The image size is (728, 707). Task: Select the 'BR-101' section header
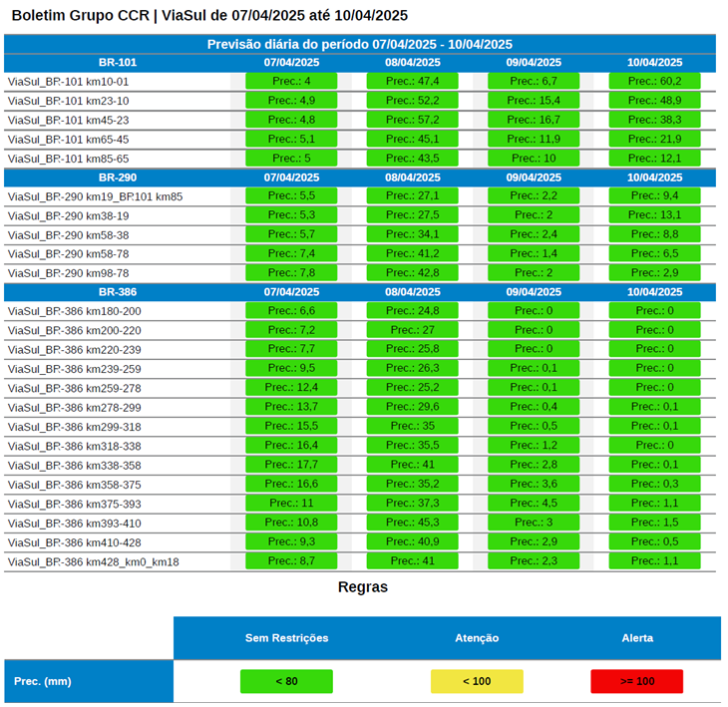pos(118,62)
